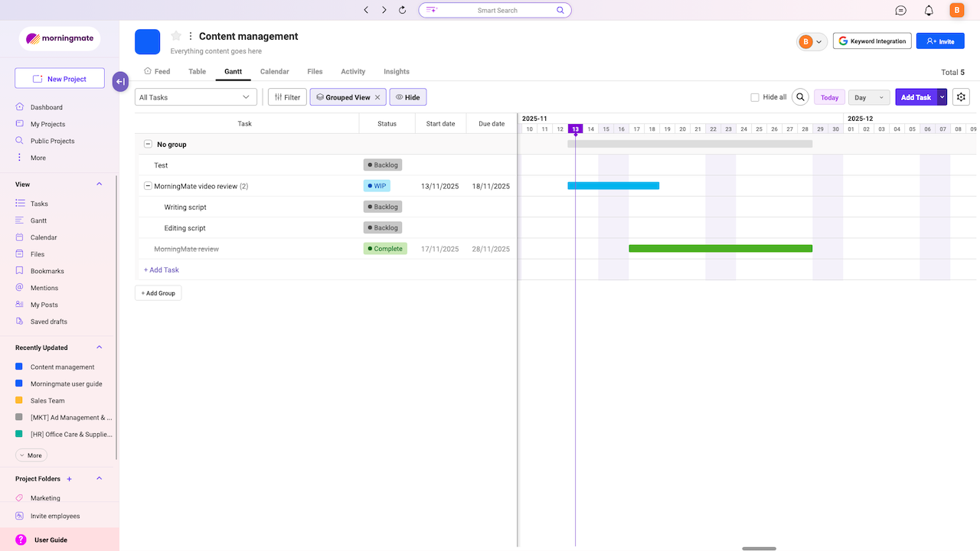Open the Insights tab
Screen dimensions: 980x551
tap(397, 71)
